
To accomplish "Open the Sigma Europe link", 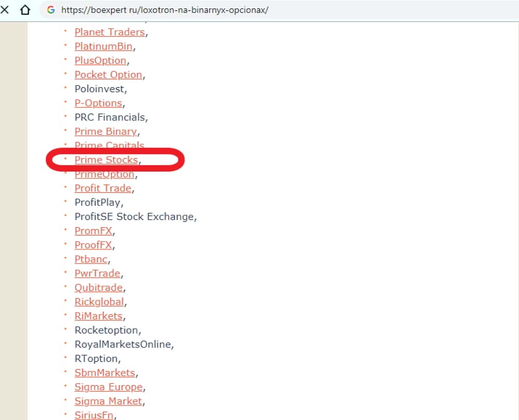I will tap(108, 387).
